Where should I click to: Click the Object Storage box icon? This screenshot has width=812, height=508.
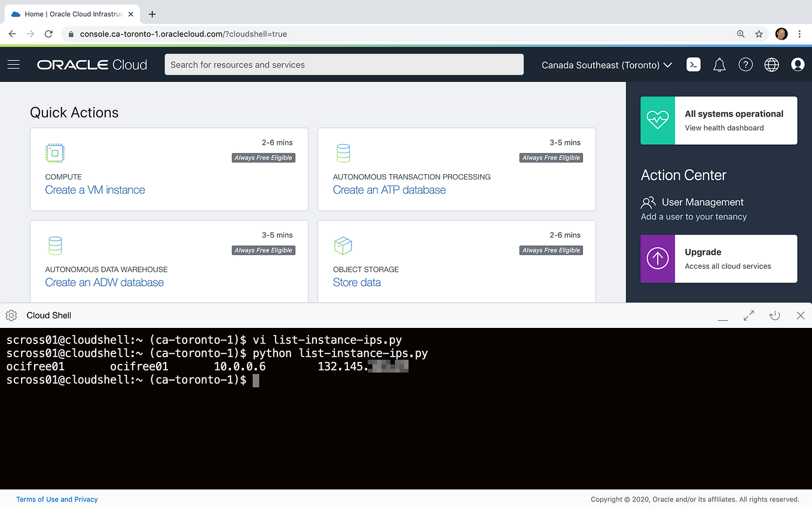343,245
